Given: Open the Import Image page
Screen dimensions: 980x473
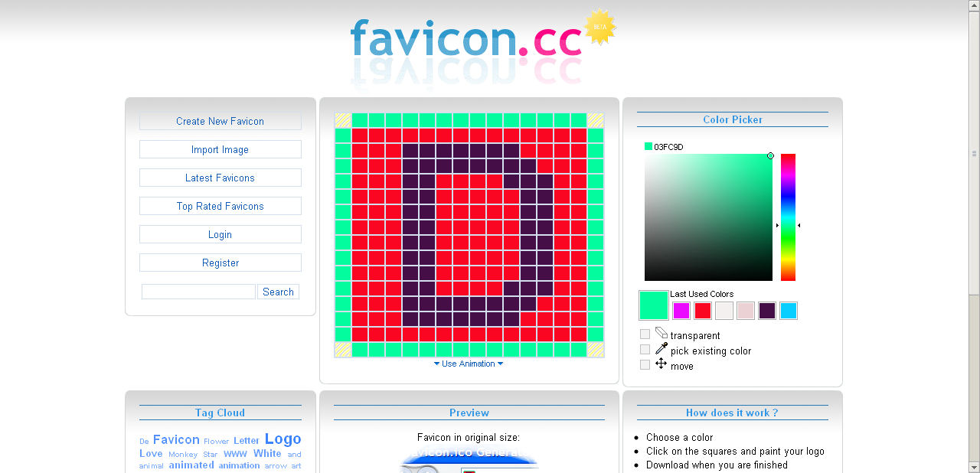Looking at the screenshot, I should [220, 149].
